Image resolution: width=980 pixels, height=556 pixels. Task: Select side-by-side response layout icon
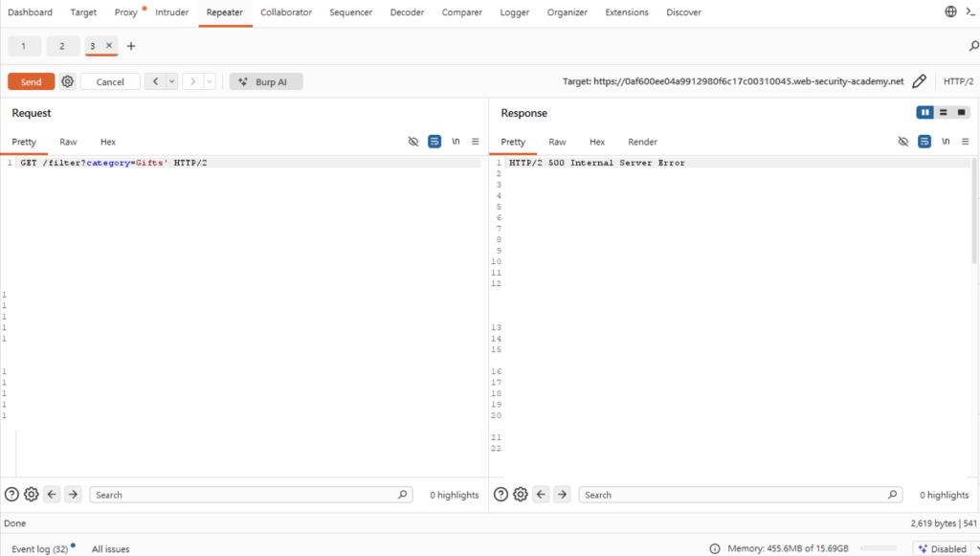click(x=925, y=113)
